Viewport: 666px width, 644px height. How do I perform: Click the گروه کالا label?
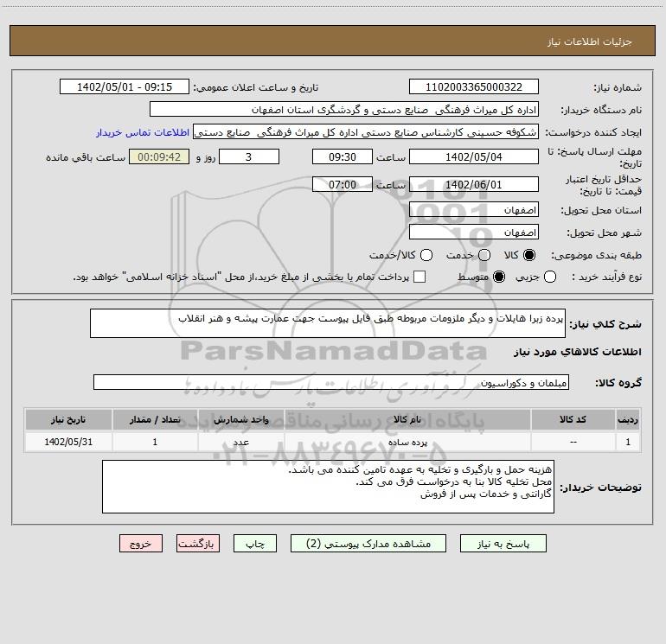click(x=618, y=383)
